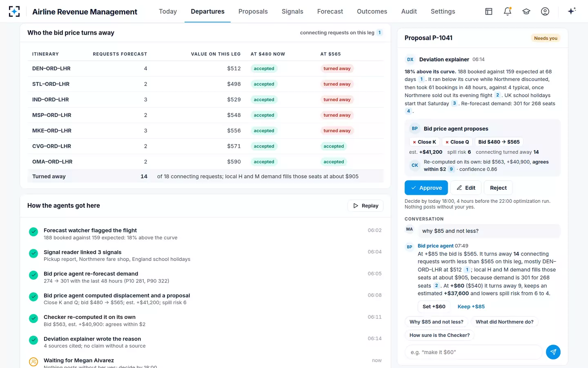Send the message with paper plane icon
The image size is (588, 368).
click(553, 352)
